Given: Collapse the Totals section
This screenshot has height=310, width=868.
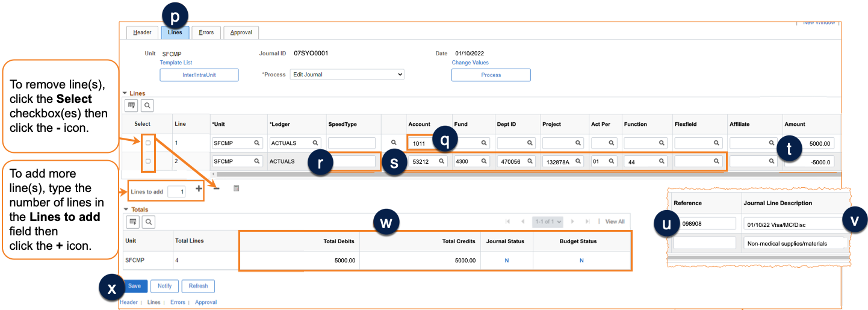Looking at the screenshot, I should 125,209.
